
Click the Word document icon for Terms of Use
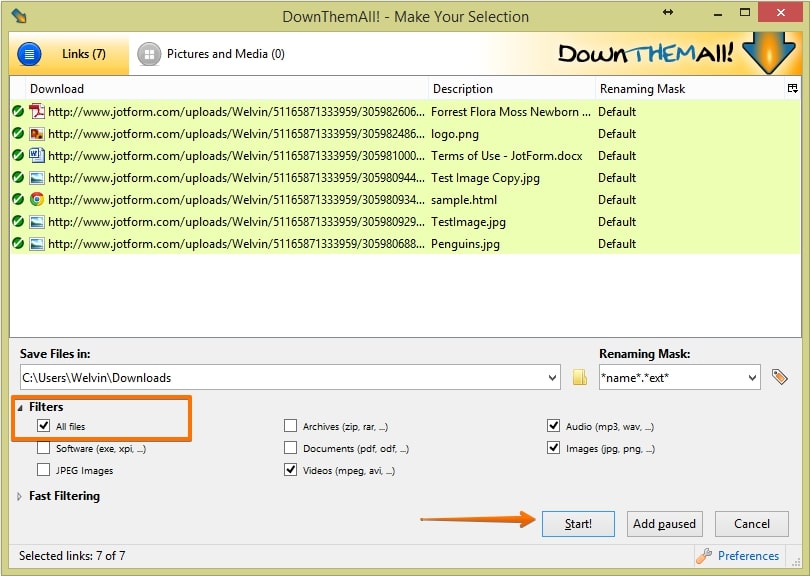(37, 155)
